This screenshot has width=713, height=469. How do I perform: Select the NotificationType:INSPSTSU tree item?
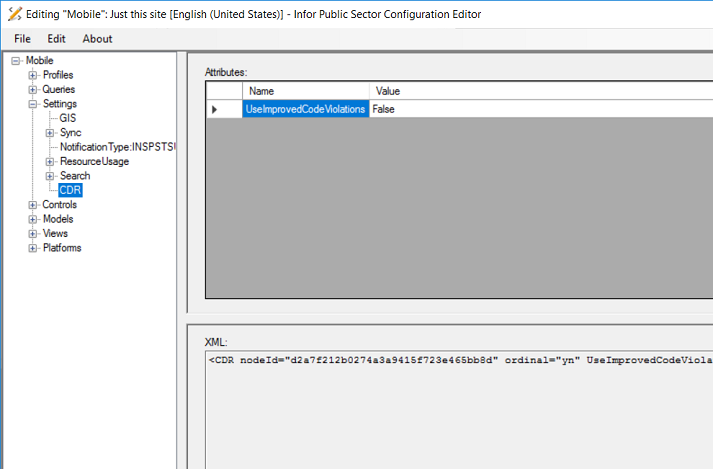tap(117, 147)
